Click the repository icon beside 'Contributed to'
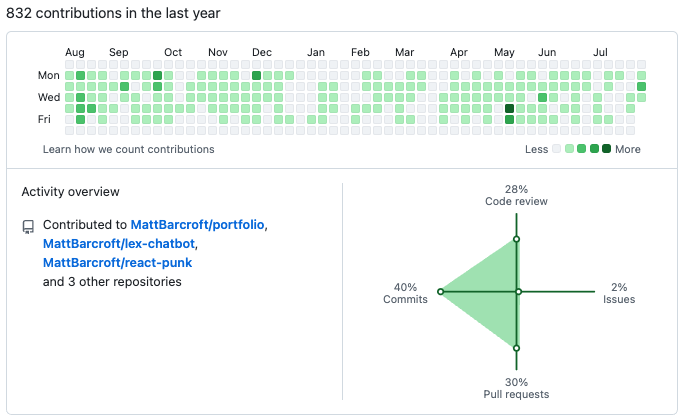685x420 pixels. coord(28,227)
